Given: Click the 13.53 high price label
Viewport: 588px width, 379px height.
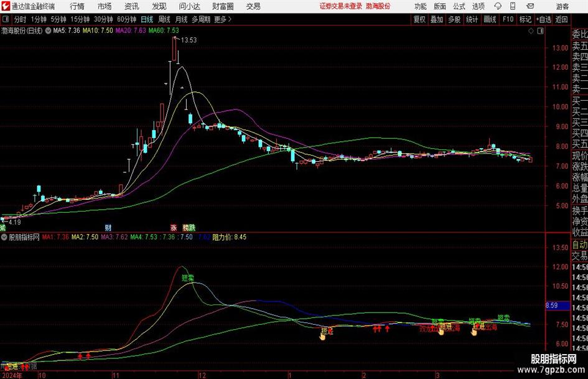Looking at the screenshot, I should (189, 40).
